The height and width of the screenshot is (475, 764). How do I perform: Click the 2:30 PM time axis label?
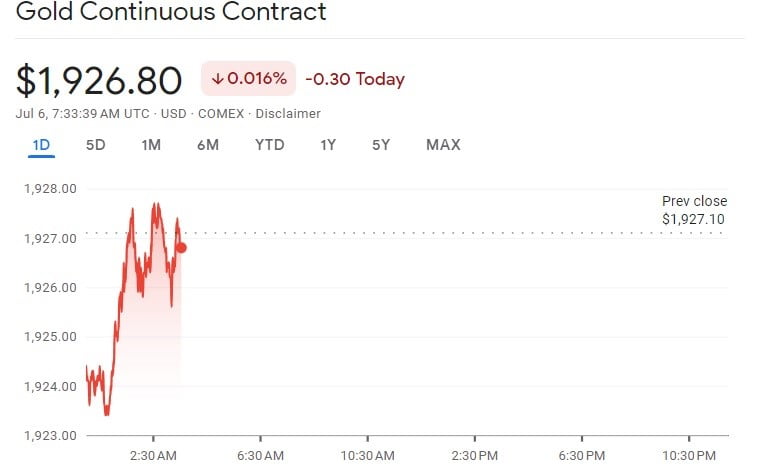pyautogui.click(x=474, y=454)
